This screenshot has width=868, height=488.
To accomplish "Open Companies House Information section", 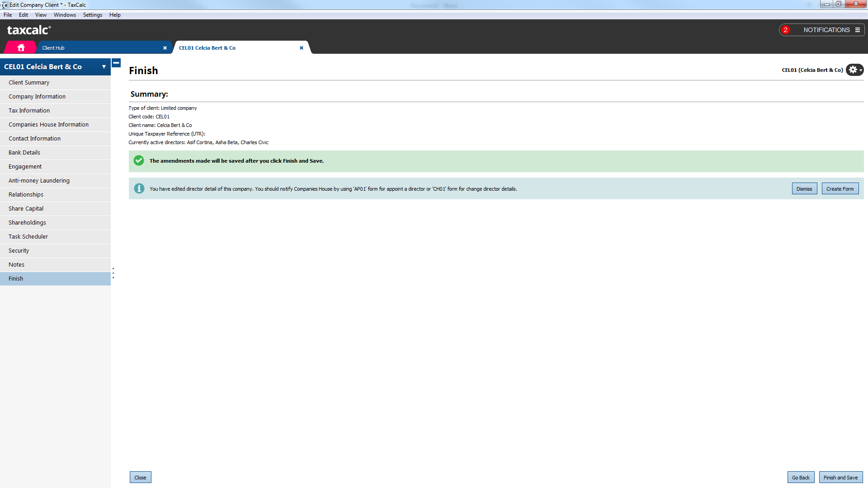I will click(48, 124).
